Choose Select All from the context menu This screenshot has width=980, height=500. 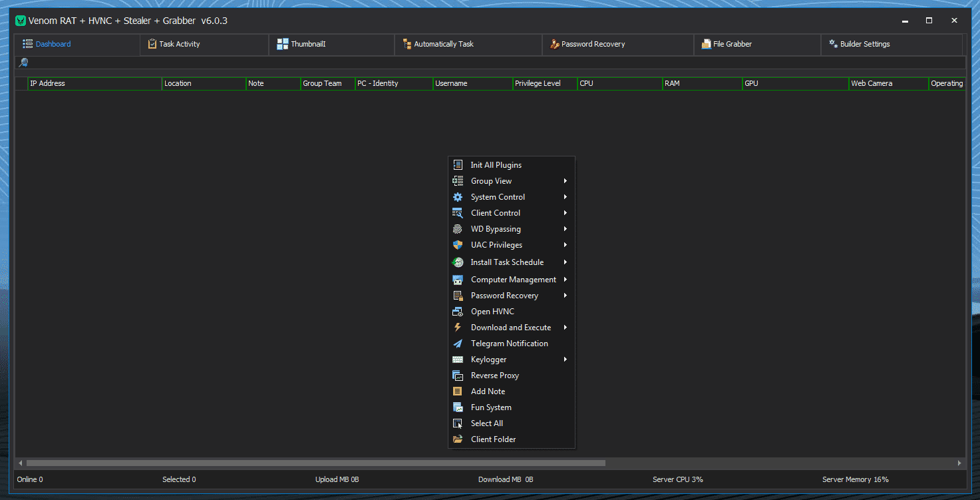click(512, 423)
